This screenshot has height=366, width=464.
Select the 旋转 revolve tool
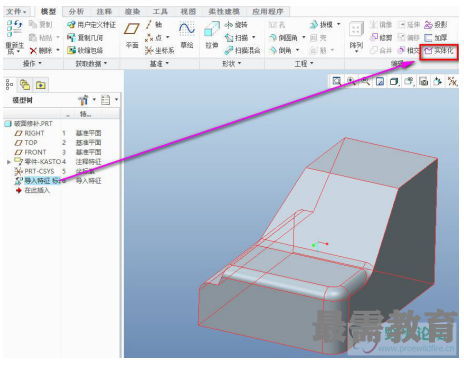pos(236,25)
